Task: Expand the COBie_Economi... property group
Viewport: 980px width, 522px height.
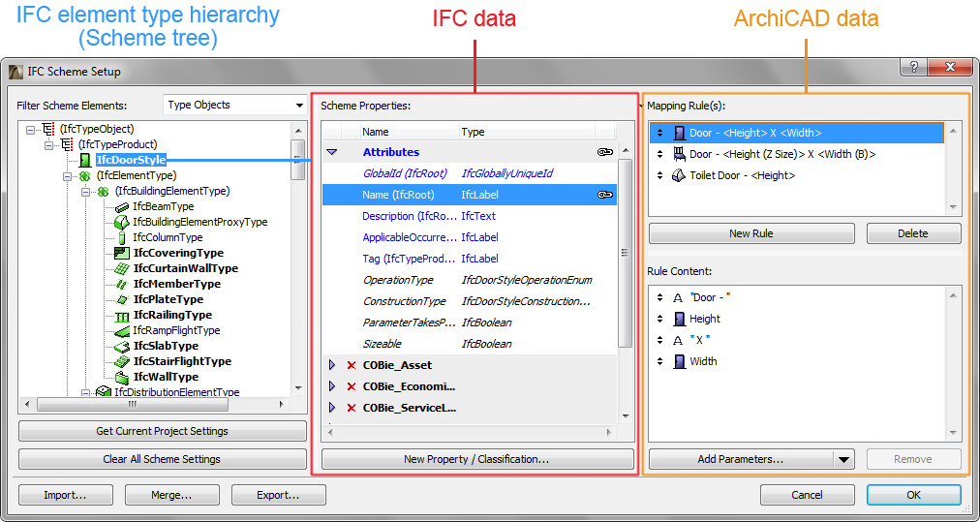Action: [x=332, y=386]
